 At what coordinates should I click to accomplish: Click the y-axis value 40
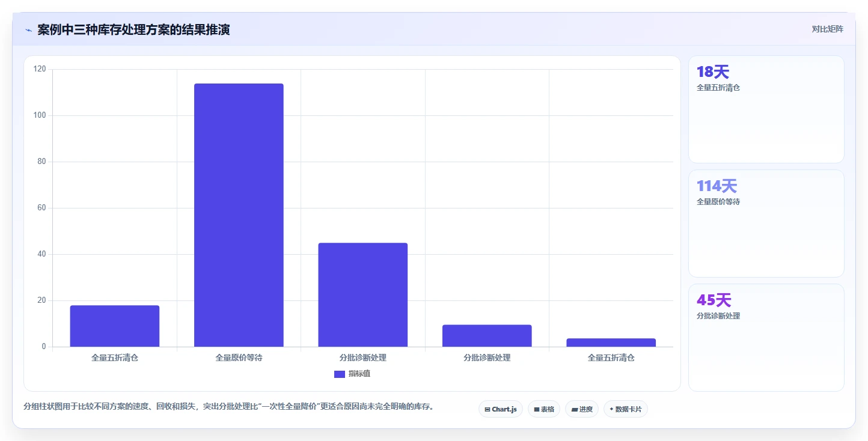(41, 255)
